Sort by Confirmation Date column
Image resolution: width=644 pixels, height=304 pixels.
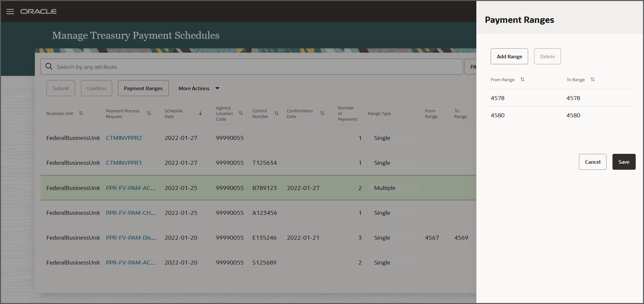(x=322, y=113)
